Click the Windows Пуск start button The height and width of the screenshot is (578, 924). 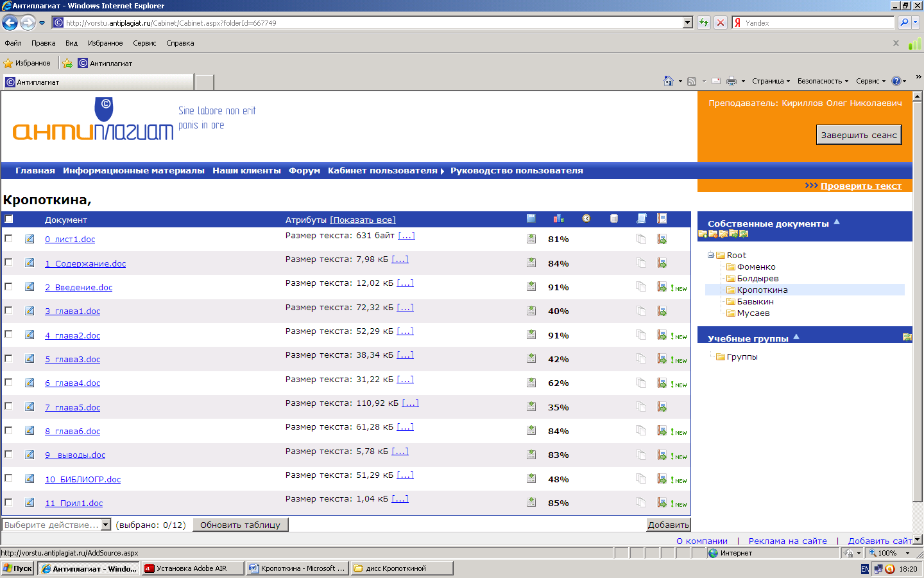pyautogui.click(x=17, y=568)
